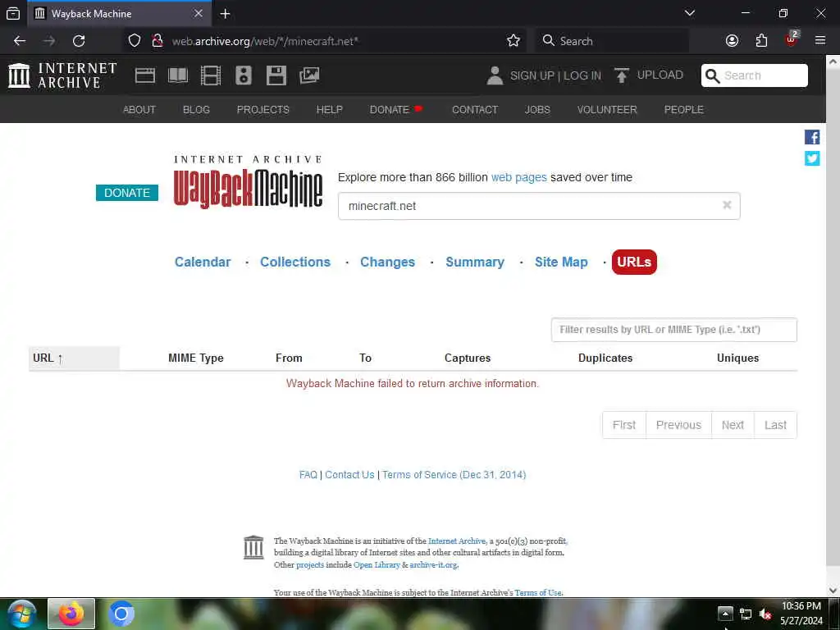Open Terms of Service link
The width and height of the screenshot is (840, 630).
[454, 475]
